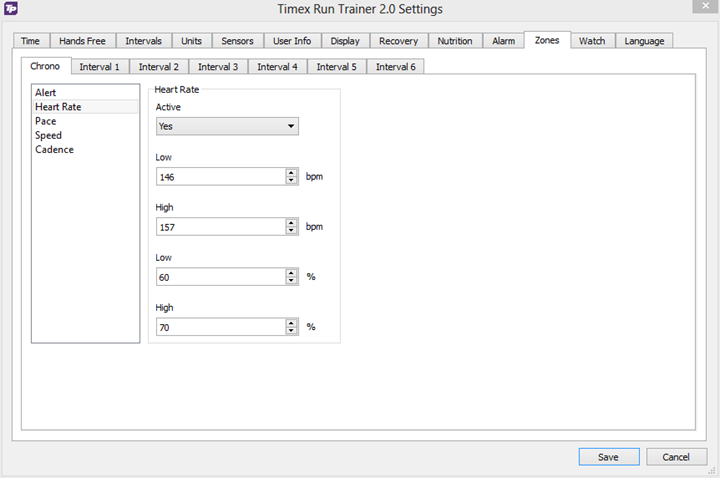Select Heart Rate in the zones list
This screenshot has height=478, width=720.
pos(85,107)
